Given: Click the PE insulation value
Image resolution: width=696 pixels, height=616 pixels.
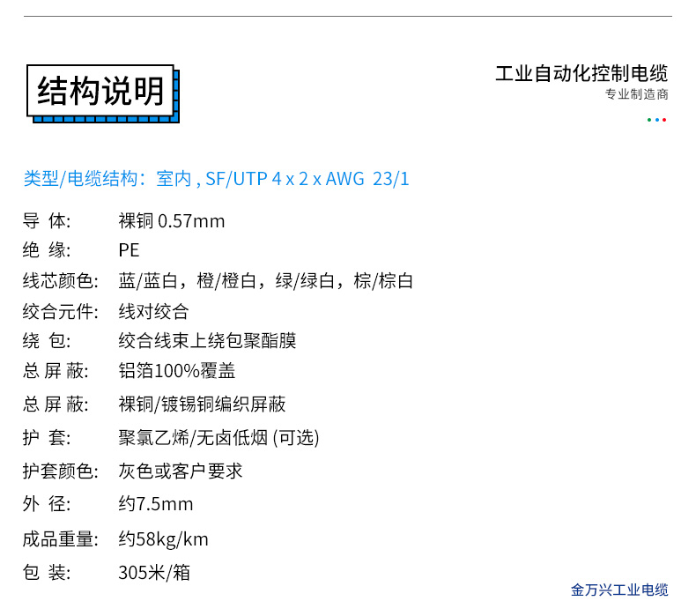Looking at the screenshot, I should tap(129, 250).
